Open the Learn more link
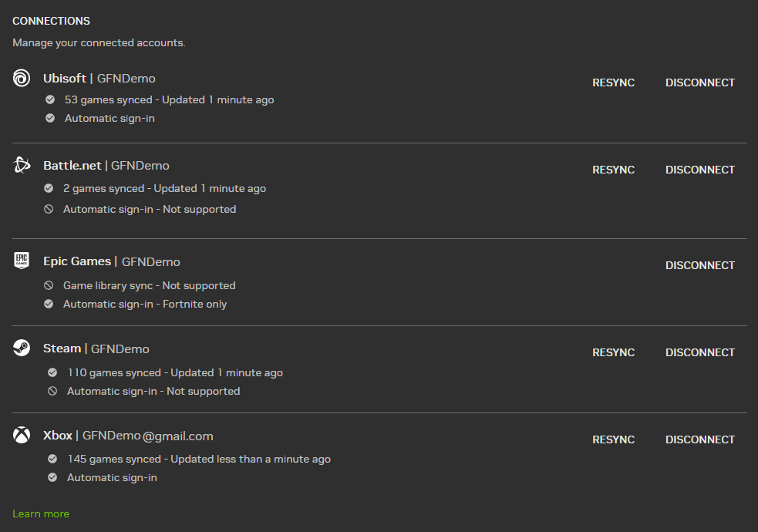 click(41, 513)
